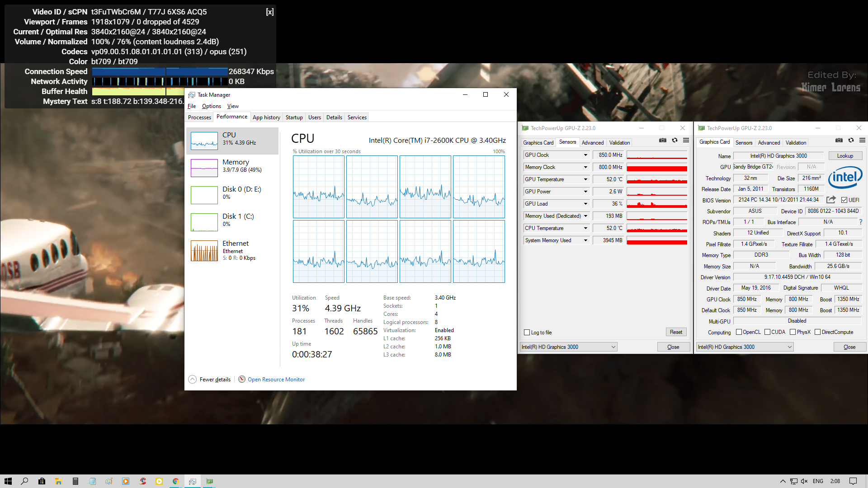Open Google Chrome from the taskbar
Viewport: 868px width, 488px height.
click(175, 481)
